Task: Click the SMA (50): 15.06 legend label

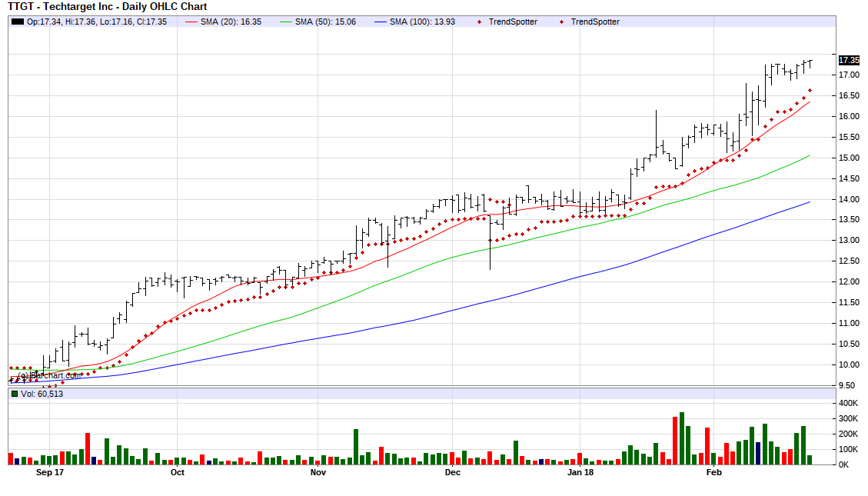Action: (325, 22)
